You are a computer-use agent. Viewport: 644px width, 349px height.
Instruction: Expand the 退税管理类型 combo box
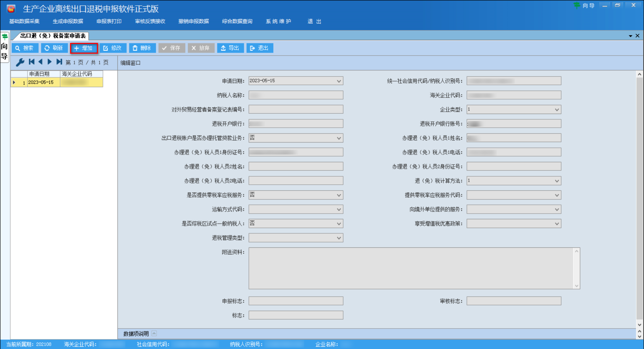pyautogui.click(x=339, y=238)
